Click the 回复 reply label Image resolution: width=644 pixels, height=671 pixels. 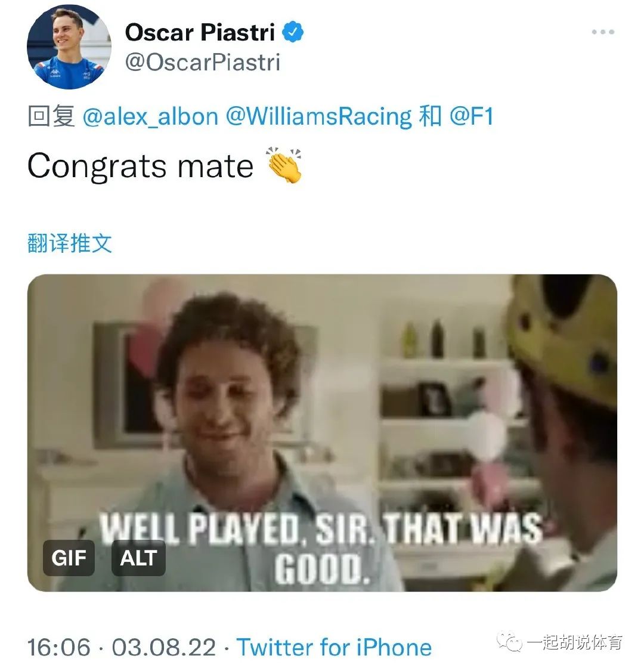51,116
